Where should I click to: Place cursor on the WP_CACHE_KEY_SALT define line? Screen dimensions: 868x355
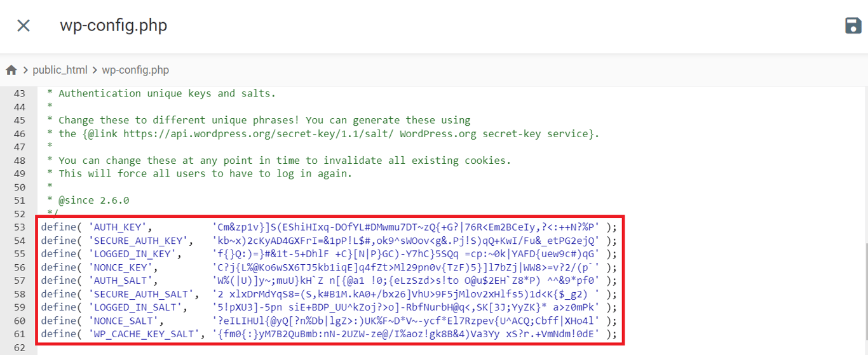329,334
